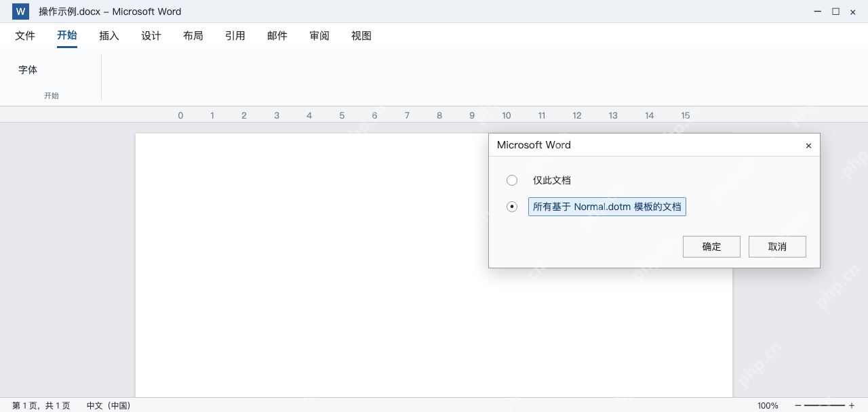
Task: Switch to the 开始 ribbon tab
Action: tap(67, 36)
